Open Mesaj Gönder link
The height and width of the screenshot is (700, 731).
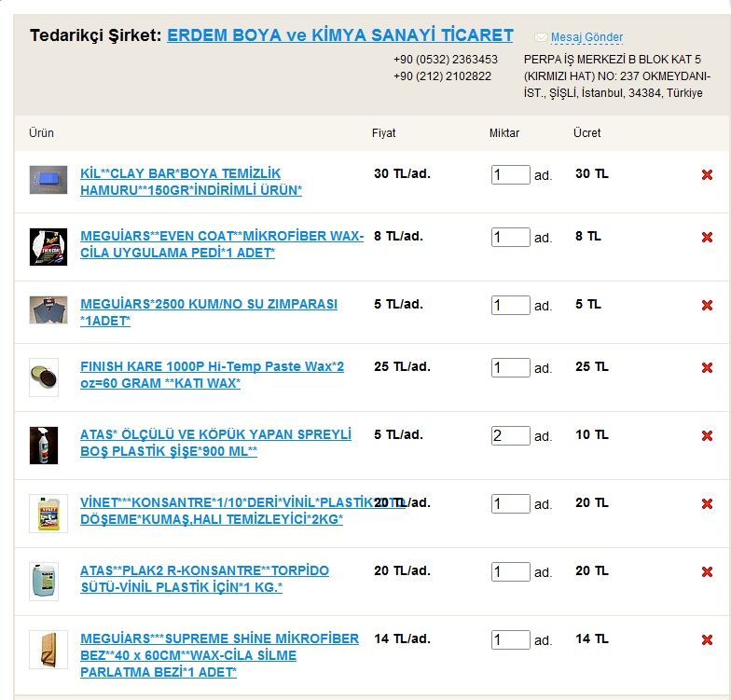pos(586,37)
